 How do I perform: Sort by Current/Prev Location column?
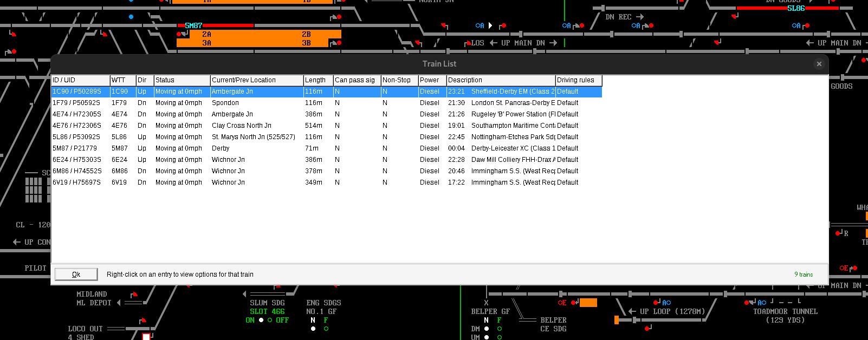257,80
